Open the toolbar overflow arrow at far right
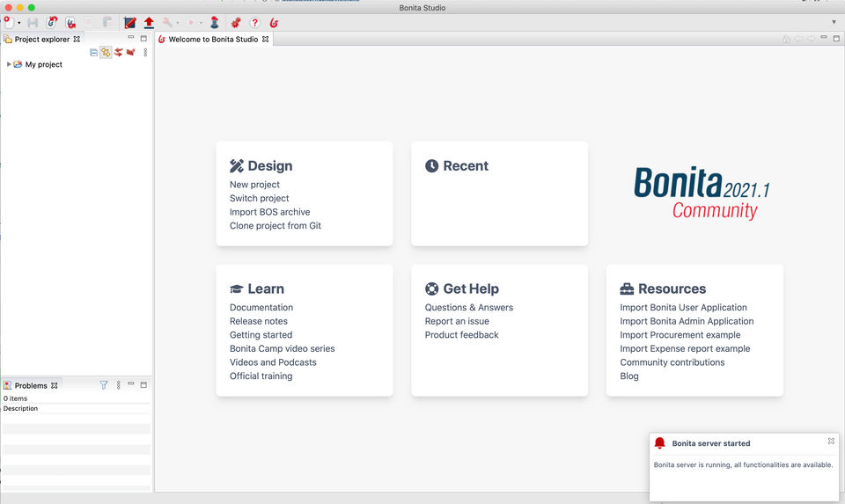The height and width of the screenshot is (504, 845). click(834, 22)
